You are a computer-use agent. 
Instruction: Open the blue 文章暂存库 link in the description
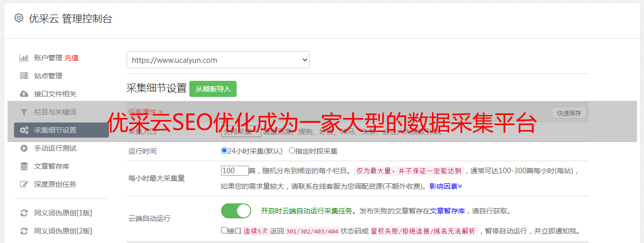click(x=448, y=211)
